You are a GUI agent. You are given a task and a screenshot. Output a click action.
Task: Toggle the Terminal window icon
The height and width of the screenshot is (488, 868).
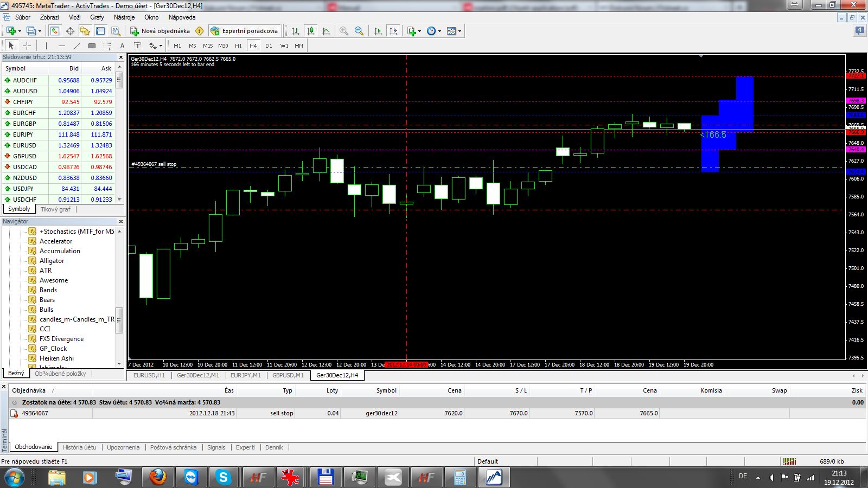click(x=100, y=31)
